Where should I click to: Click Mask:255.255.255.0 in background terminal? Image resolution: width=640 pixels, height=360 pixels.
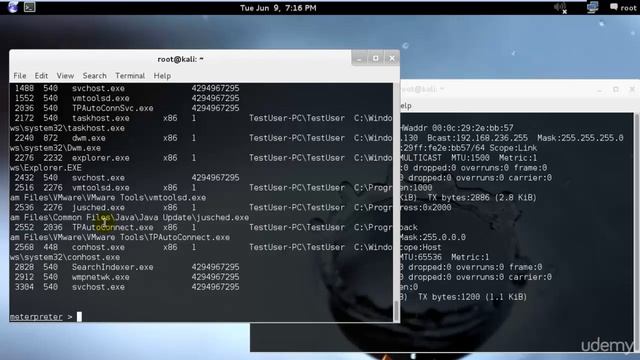(580, 138)
